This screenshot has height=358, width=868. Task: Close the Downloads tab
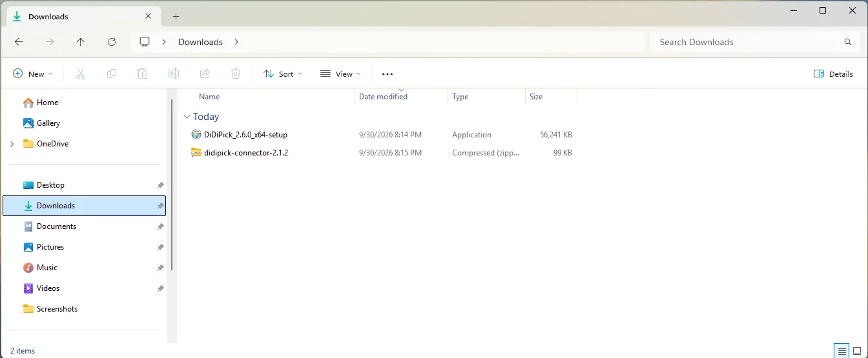(149, 17)
